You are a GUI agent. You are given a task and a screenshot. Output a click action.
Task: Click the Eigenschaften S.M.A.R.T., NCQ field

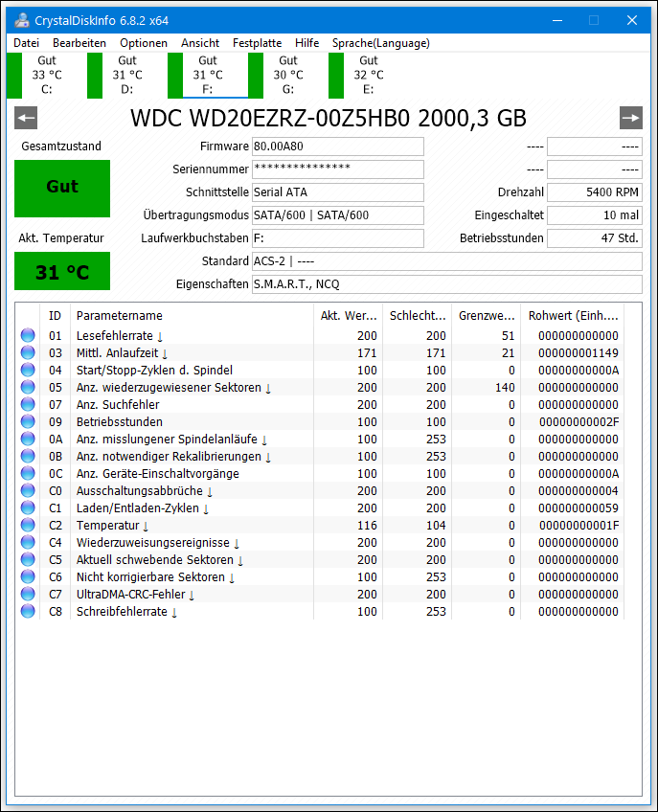[446, 283]
